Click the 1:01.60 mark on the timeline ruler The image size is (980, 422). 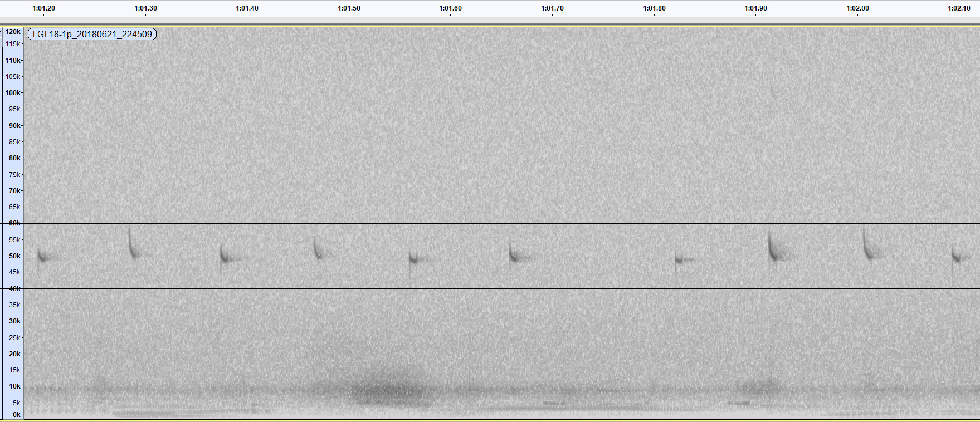[450, 8]
